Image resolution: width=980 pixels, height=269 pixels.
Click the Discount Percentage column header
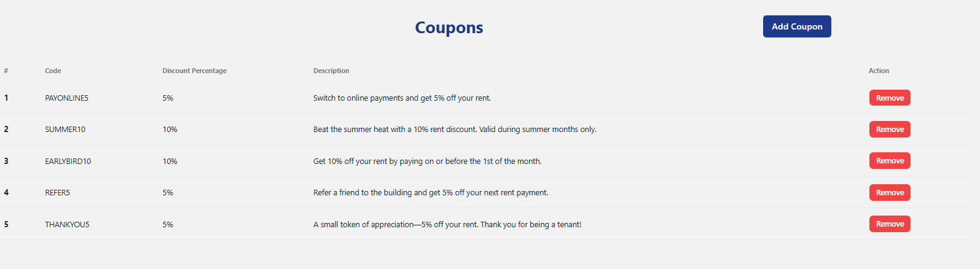coord(194,71)
